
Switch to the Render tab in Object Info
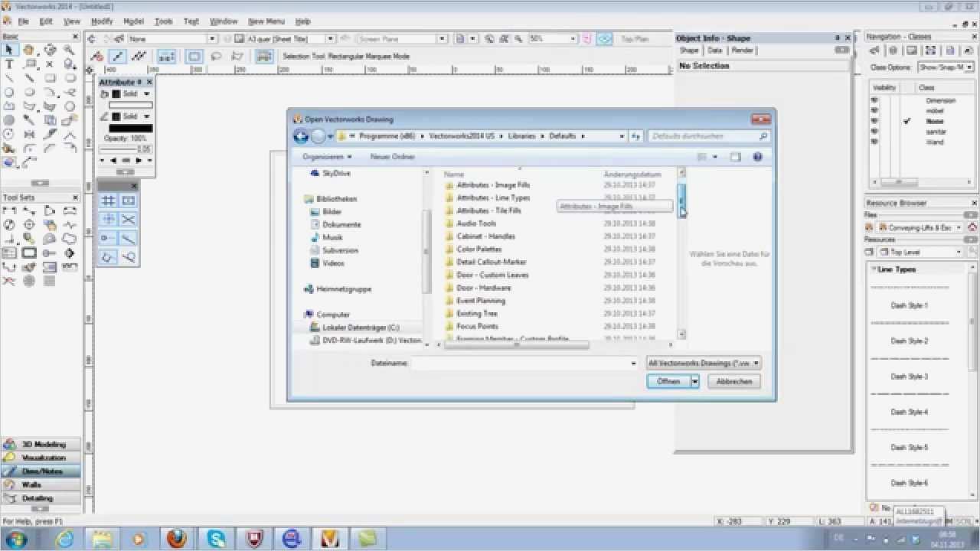pos(742,51)
